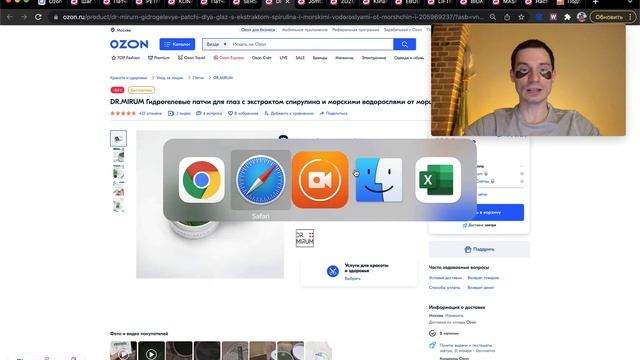Go back in Chrome navigation
Image resolution: width=640 pixels, height=360 pixels.
tap(9, 17)
